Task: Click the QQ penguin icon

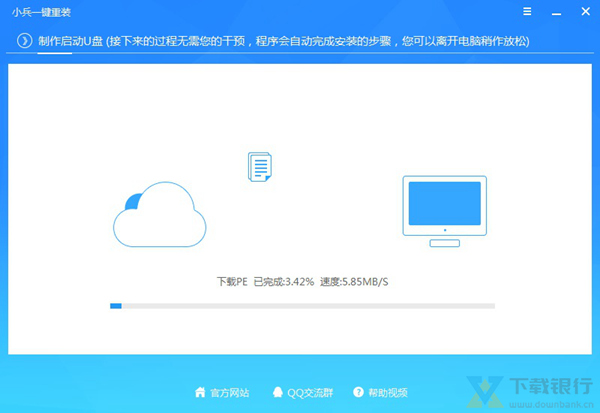Action: click(278, 392)
